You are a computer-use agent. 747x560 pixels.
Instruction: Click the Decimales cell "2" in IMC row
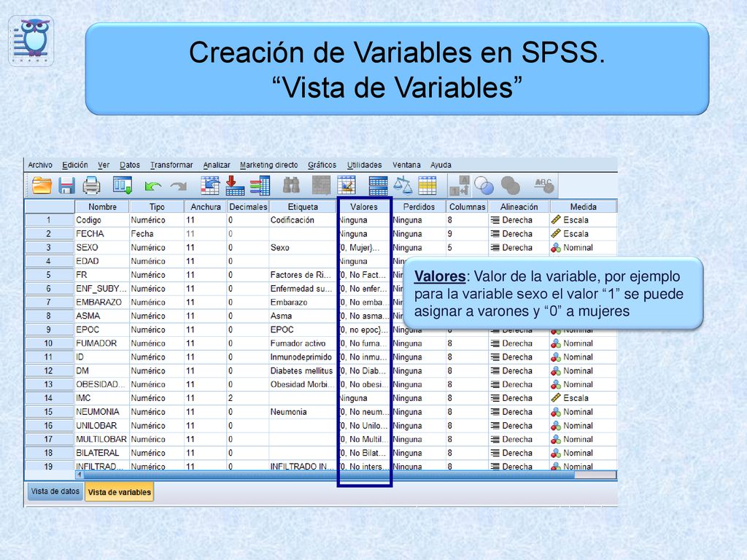[248, 398]
